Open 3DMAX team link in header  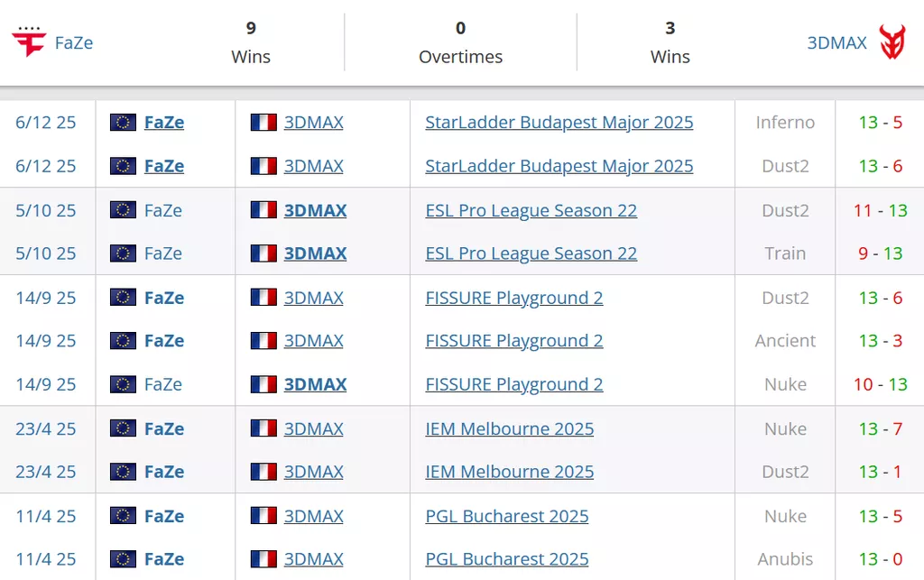point(836,42)
